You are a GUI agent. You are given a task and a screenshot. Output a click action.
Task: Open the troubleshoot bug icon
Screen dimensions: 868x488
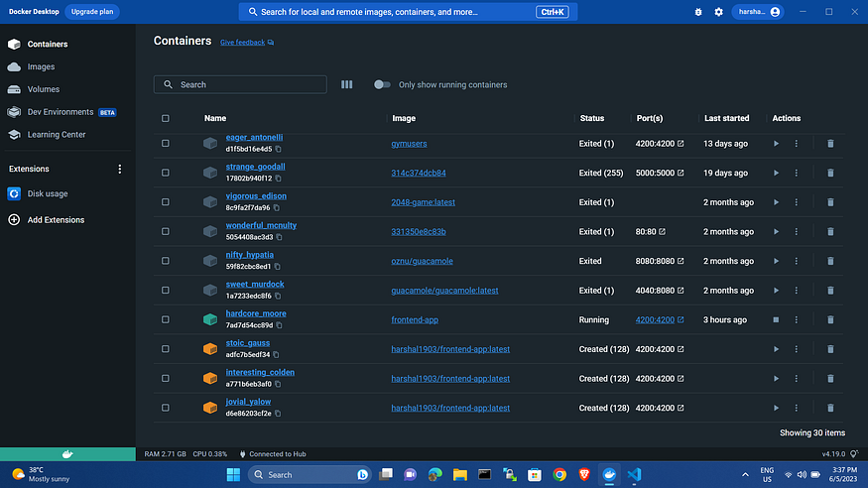tap(698, 12)
